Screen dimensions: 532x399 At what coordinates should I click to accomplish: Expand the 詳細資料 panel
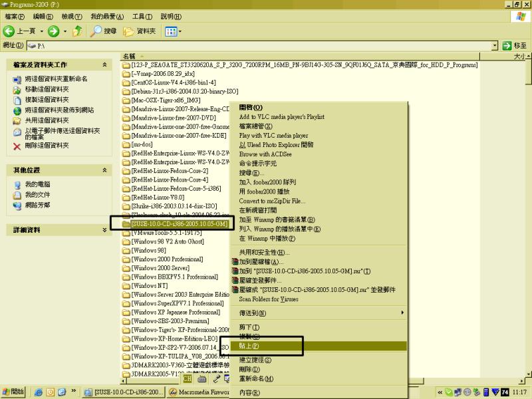point(104,229)
